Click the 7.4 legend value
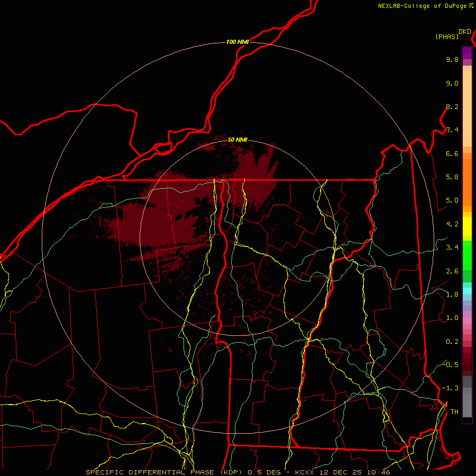Screen dimensions: 476x476 pos(452,130)
